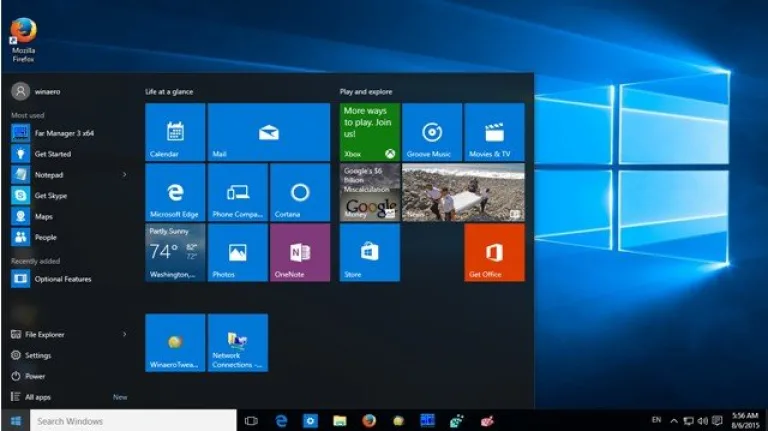
Task: Select Mozilla Firefox desktop shortcut
Action: (x=24, y=40)
